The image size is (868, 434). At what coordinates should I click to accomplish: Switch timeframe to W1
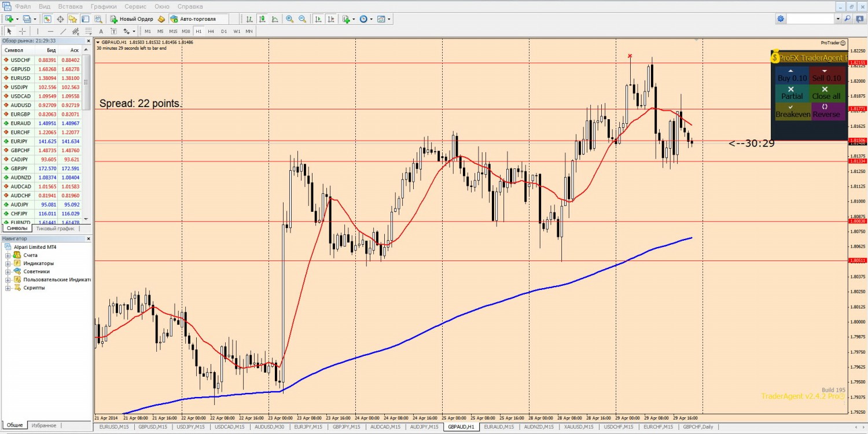point(237,31)
